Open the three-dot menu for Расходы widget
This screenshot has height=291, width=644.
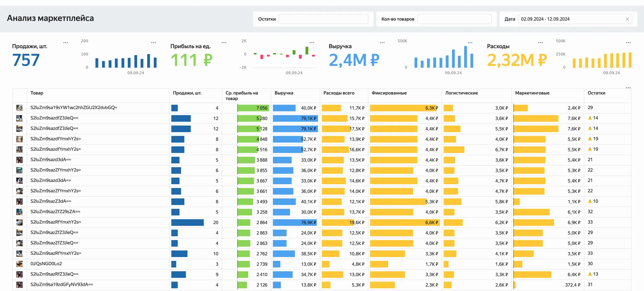click(x=540, y=42)
